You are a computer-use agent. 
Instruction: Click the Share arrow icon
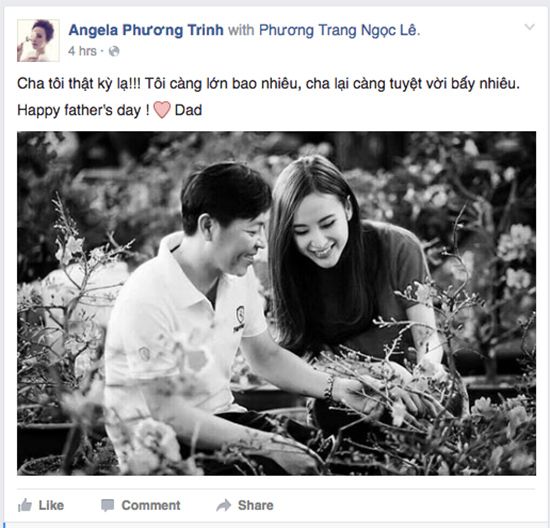[224, 505]
